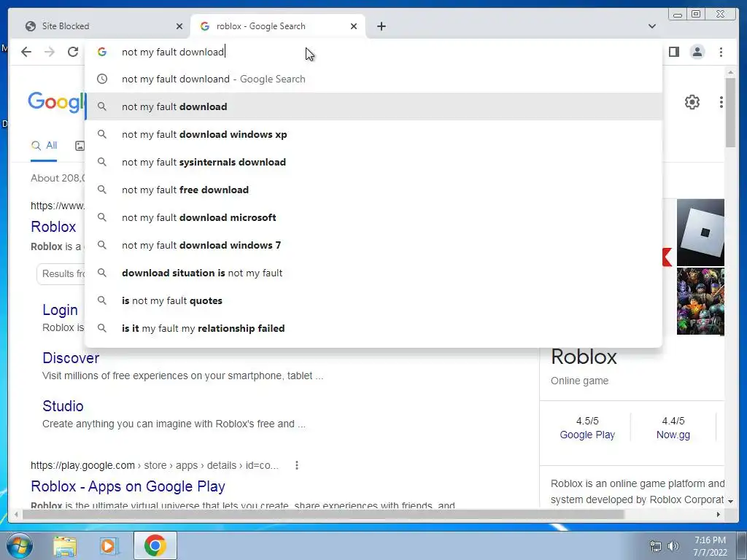The image size is (747, 560).
Task: Open Chrome side panel icon
Action: point(673,52)
